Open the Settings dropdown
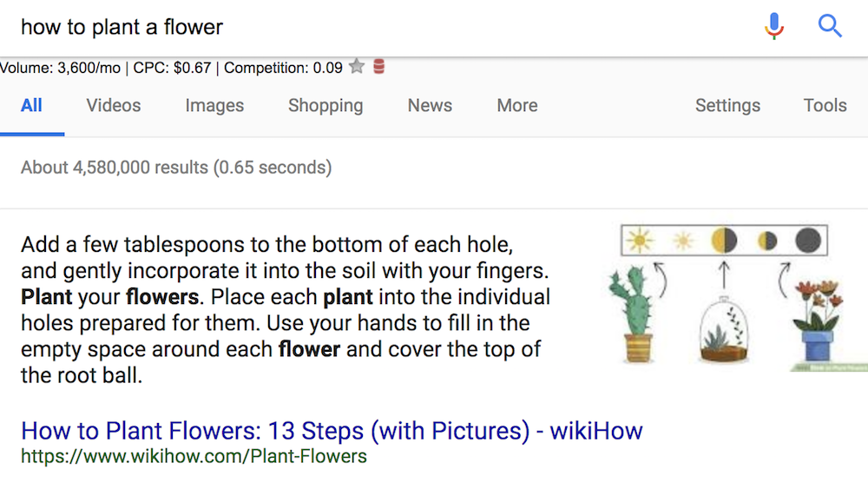Viewport: 868px width, 489px height. pos(727,105)
